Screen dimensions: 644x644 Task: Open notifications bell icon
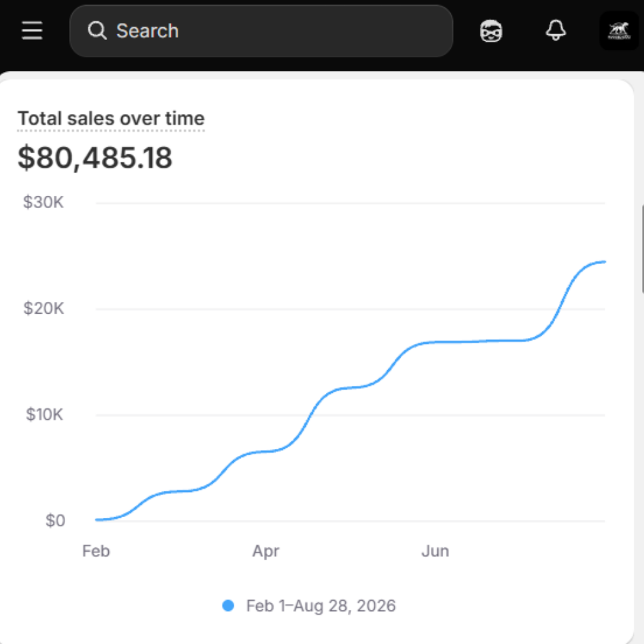[x=556, y=31]
